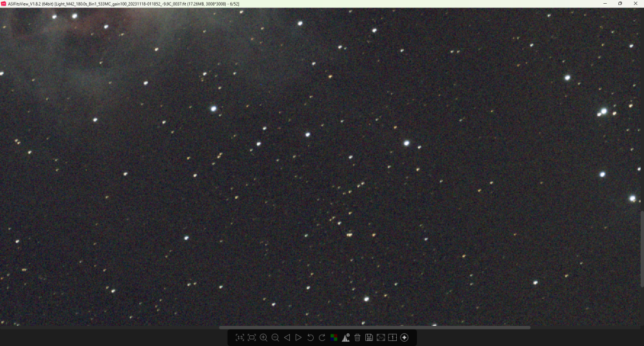644x346 pixels.
Task: Zoom out of the image
Action: click(275, 338)
